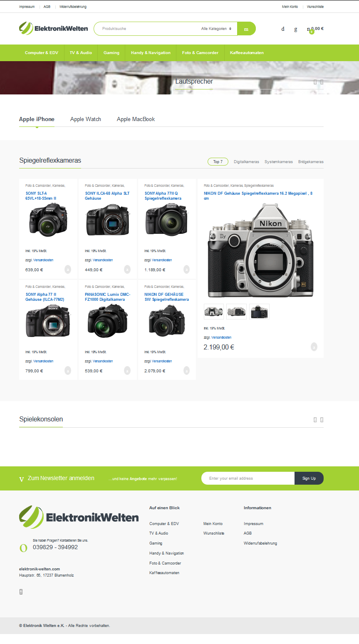Open Foto & Camcorder menu
The height and width of the screenshot is (644, 359).
(x=200, y=53)
